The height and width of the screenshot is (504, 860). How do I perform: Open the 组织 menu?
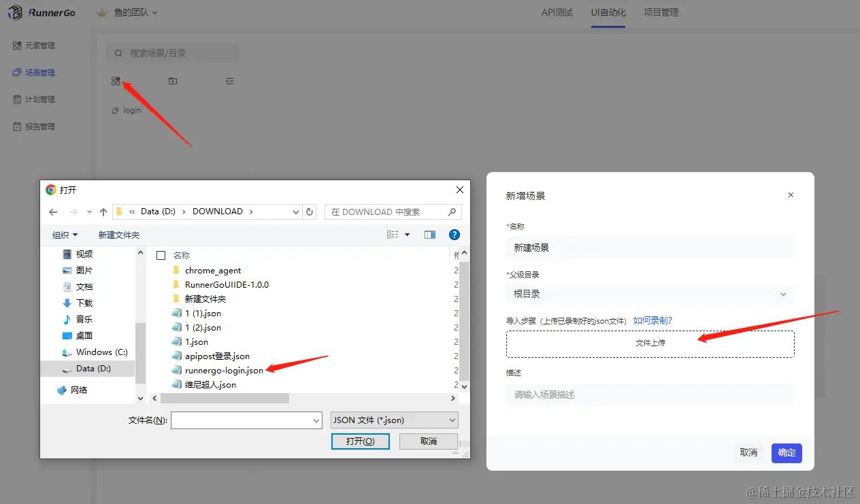point(65,235)
